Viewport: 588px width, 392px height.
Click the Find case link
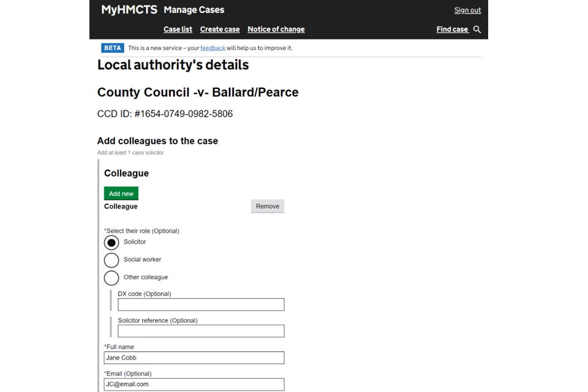click(x=452, y=29)
